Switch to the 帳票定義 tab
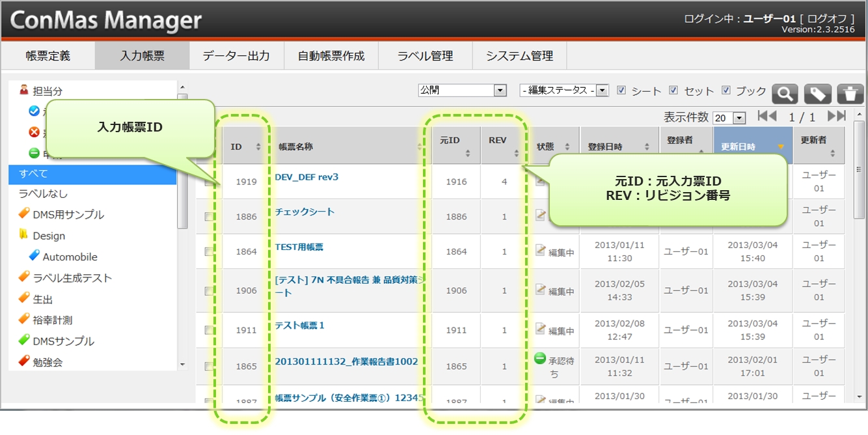 (48, 56)
